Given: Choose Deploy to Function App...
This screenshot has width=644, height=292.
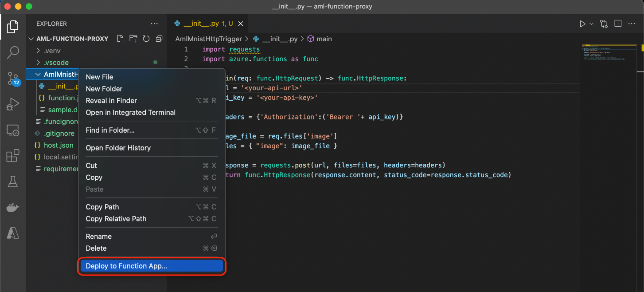Looking at the screenshot, I should 152,266.
